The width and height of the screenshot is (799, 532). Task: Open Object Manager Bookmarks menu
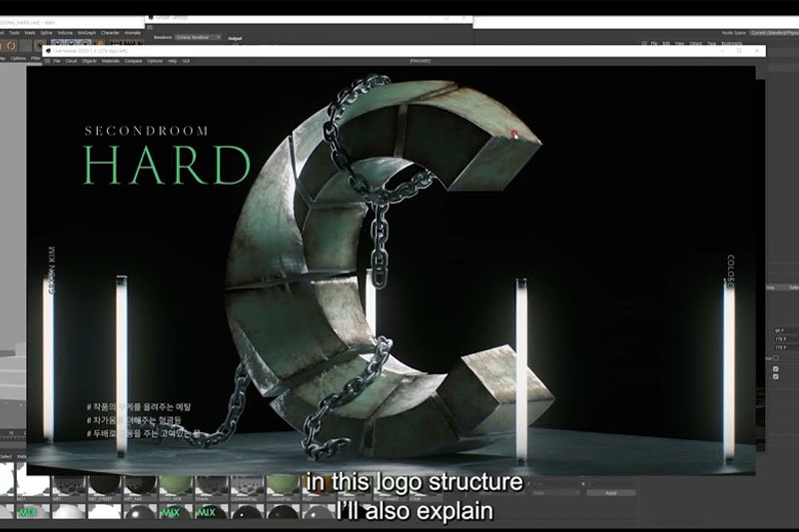point(732,44)
